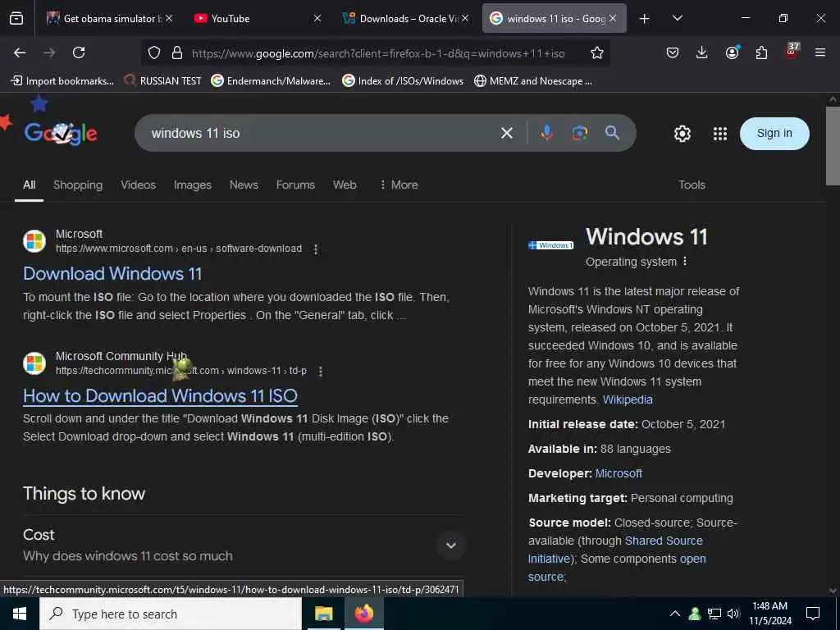Open the Wikipedia link
Viewport: 840px width, 630px height.
[x=628, y=399]
